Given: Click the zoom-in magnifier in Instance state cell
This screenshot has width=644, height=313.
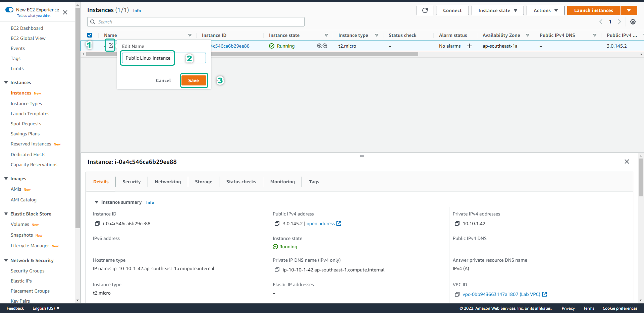Looking at the screenshot, I should (x=319, y=46).
